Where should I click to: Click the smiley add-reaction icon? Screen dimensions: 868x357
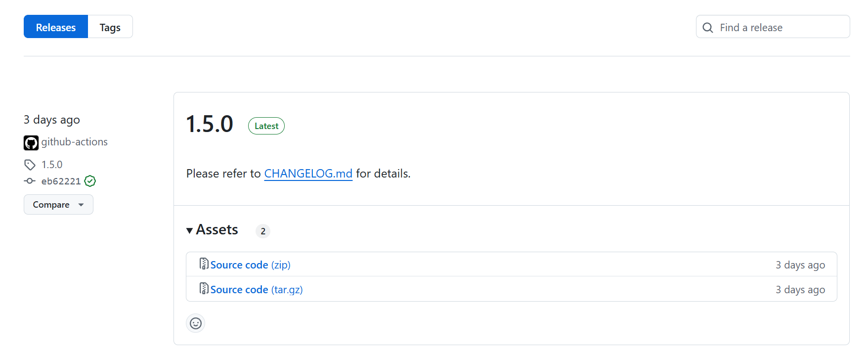coord(196,323)
